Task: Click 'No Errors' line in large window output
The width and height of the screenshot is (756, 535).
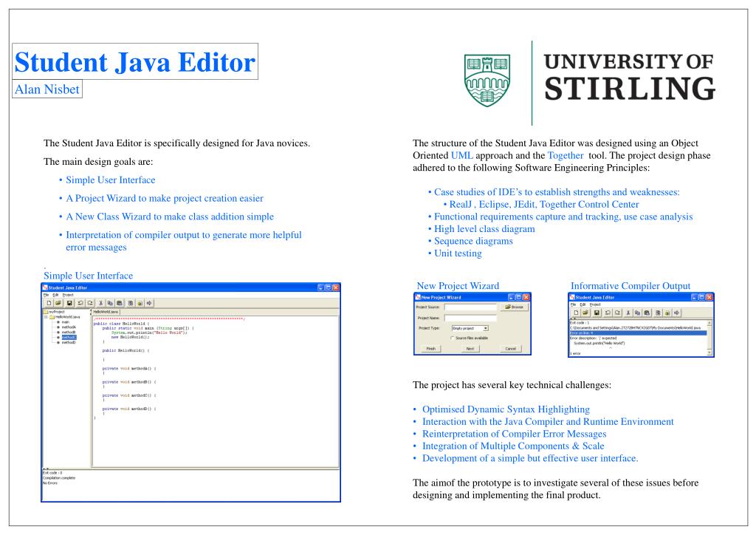Action: (x=50, y=483)
